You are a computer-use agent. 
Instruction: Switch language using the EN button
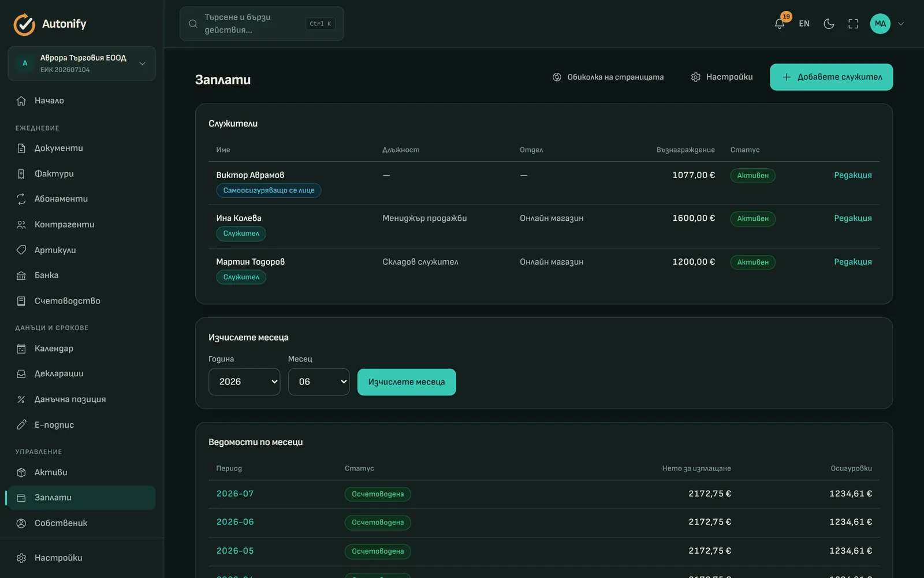(804, 24)
